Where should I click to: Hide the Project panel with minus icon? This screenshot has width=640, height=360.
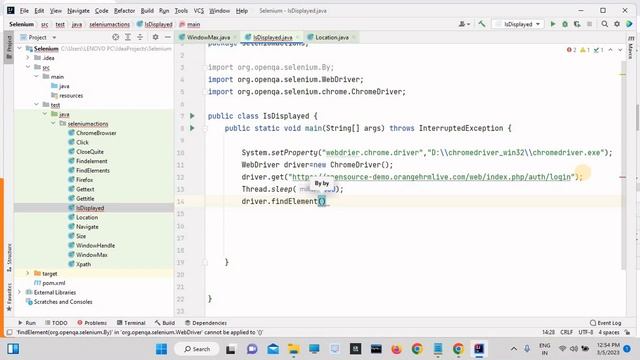(x=168, y=37)
